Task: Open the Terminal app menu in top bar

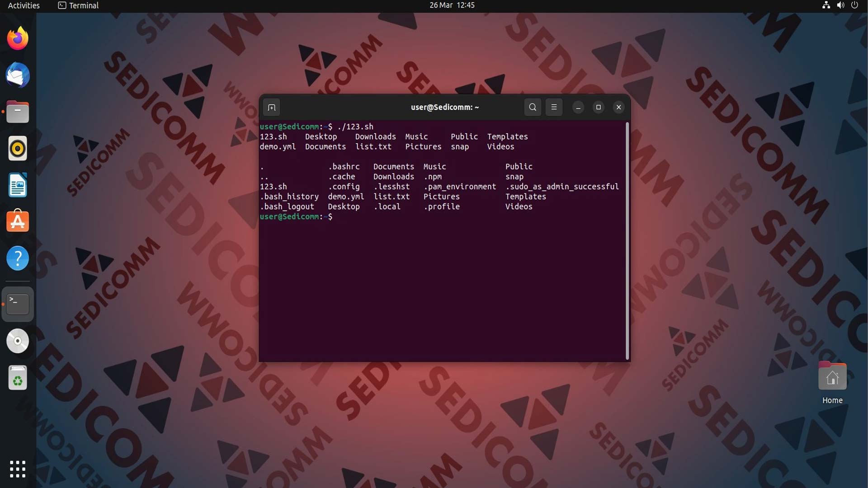Action: [78, 5]
